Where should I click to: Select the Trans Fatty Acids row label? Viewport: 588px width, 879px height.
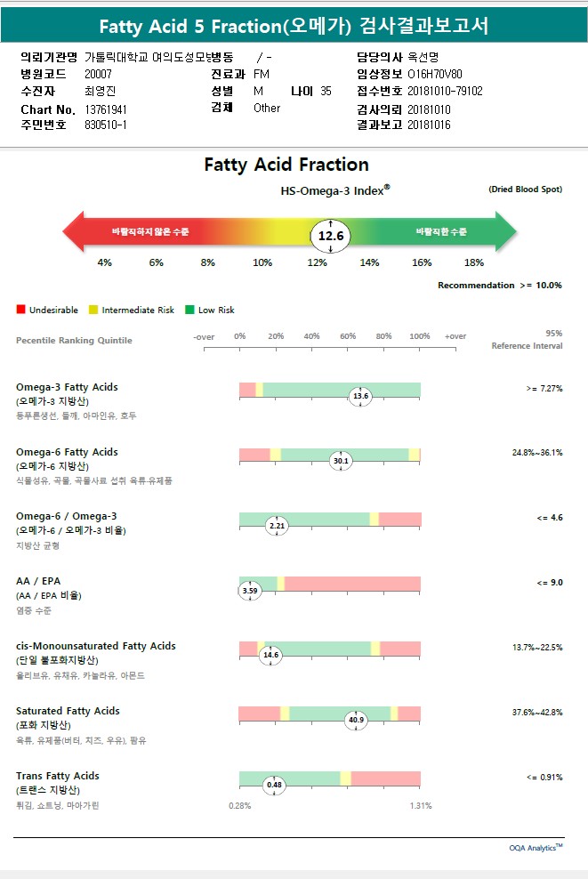point(58,776)
